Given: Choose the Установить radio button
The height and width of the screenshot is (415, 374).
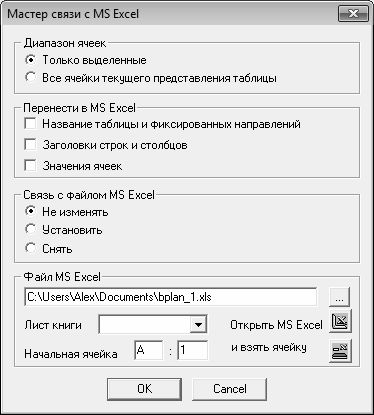Looking at the screenshot, I should (30, 230).
